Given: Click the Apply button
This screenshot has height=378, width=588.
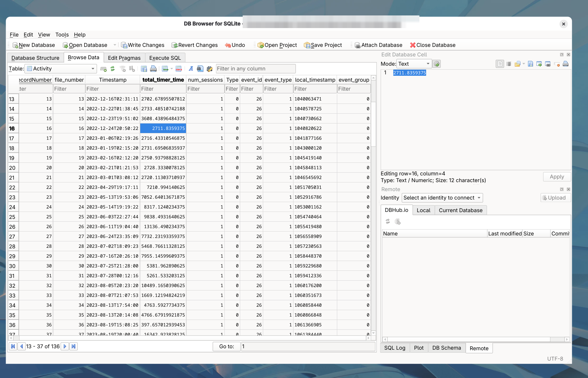Looking at the screenshot, I should (557, 177).
